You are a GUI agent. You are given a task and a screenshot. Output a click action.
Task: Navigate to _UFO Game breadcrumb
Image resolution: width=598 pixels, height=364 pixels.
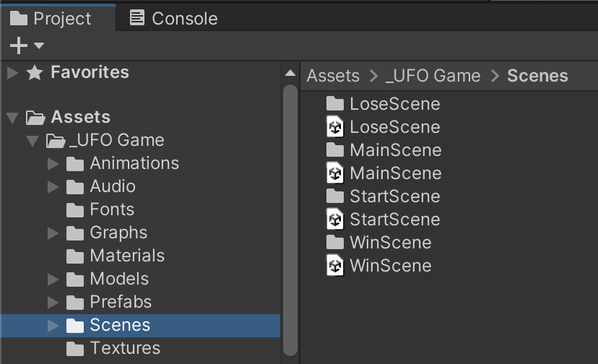pyautogui.click(x=433, y=76)
